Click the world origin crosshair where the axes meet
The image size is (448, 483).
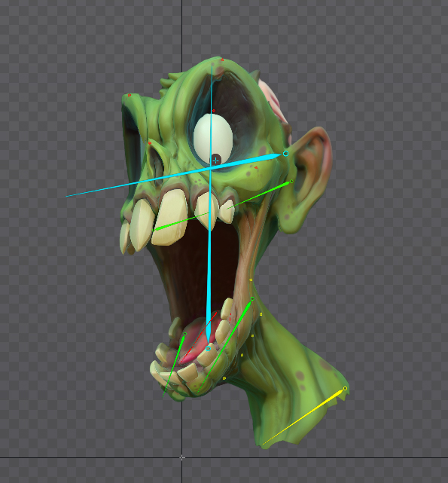point(182,457)
